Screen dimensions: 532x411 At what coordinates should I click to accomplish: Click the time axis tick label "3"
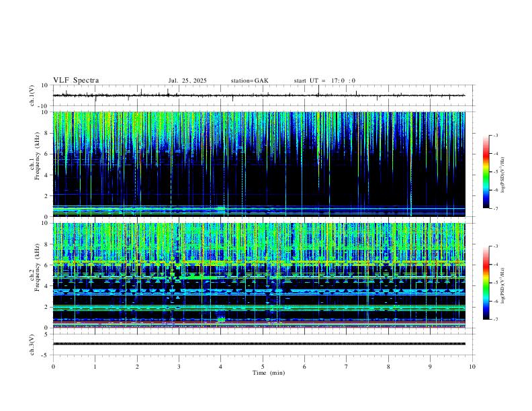(179, 367)
